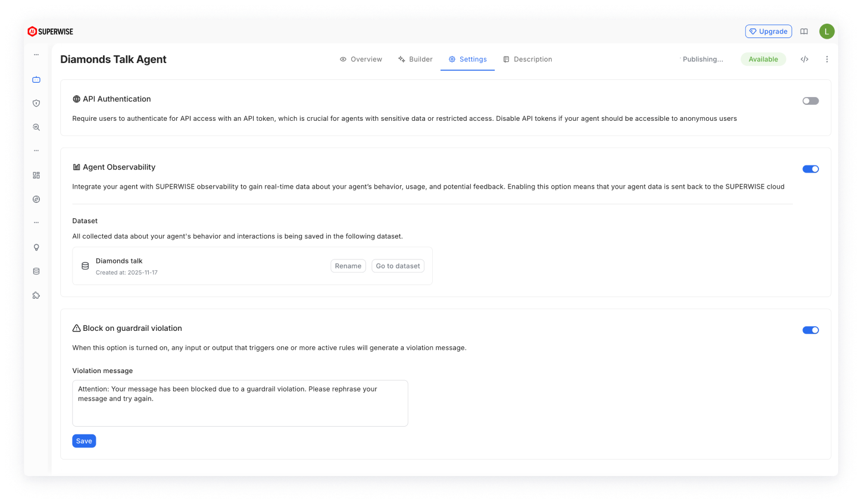The image size is (862, 504).
Task: Click the Agent Observability heading
Action: coord(119,167)
